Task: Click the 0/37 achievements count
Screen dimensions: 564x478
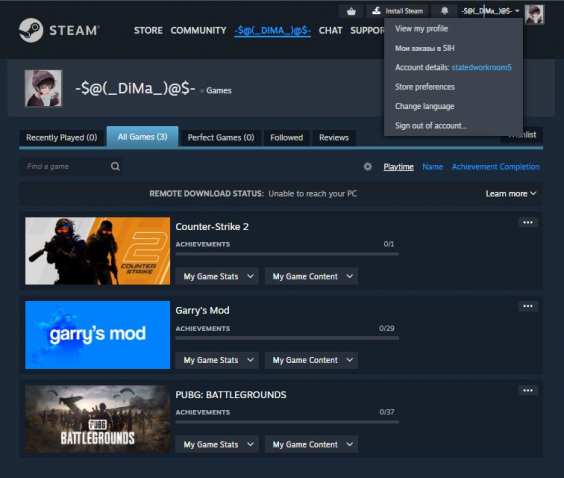Action: [386, 412]
